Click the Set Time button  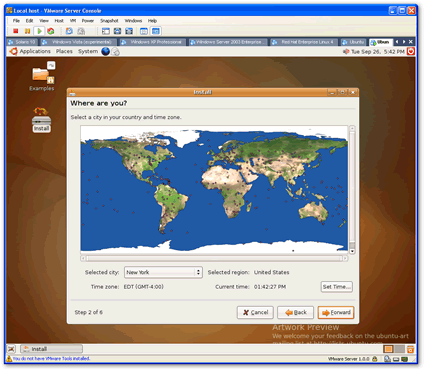coord(337,287)
